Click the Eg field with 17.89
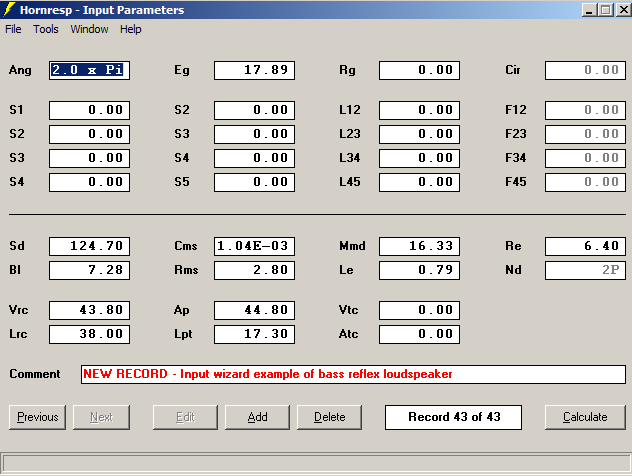The image size is (632, 476). click(x=254, y=71)
